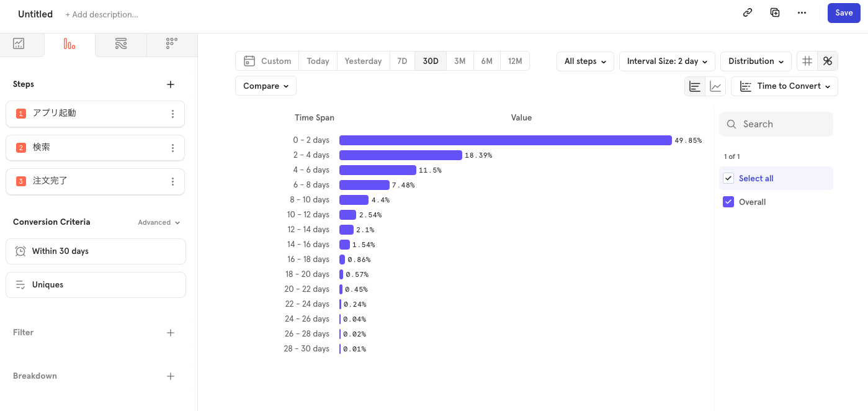Viewport: 868px width, 411px height.
Task: Switch values to percentage display
Action: coord(827,61)
